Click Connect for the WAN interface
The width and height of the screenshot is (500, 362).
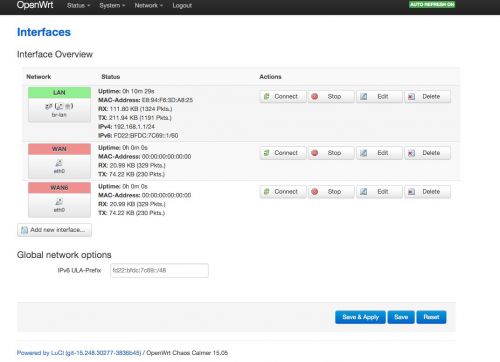coord(283,153)
